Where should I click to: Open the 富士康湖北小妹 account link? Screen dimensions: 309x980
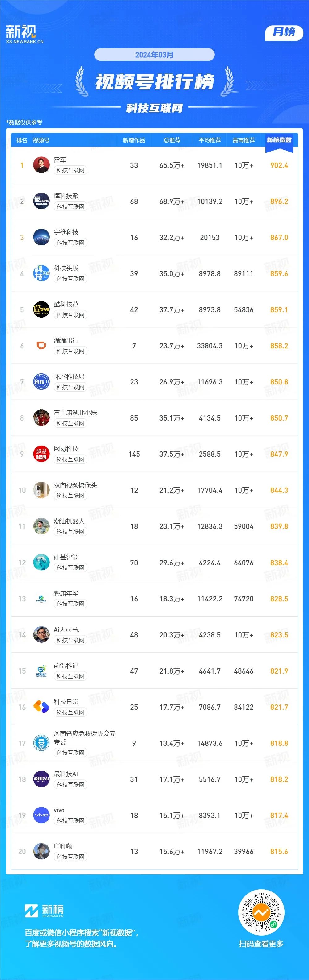click(75, 412)
